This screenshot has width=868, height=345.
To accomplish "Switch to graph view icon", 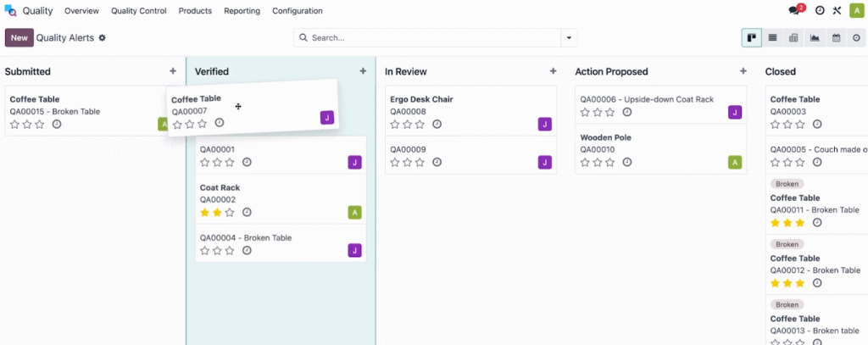I will point(815,37).
